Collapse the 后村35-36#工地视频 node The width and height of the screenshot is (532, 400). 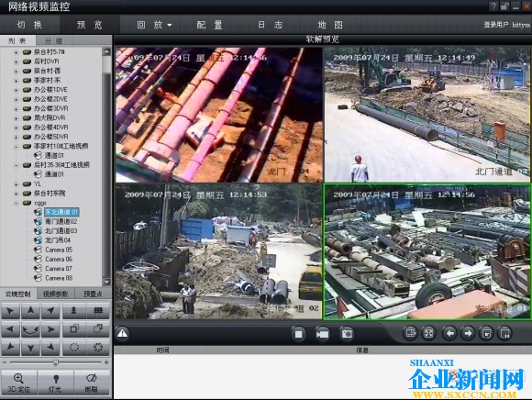tap(16, 165)
